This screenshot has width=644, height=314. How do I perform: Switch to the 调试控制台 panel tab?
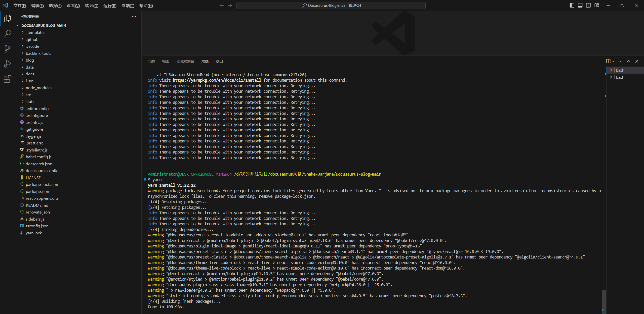(185, 61)
